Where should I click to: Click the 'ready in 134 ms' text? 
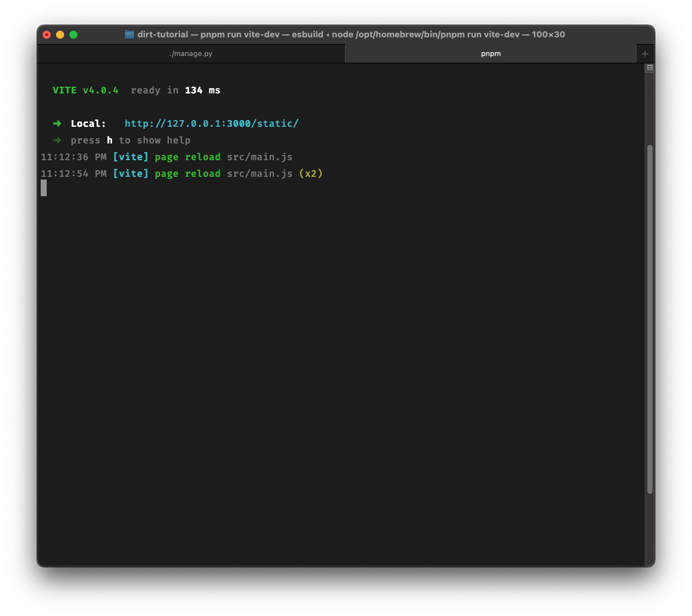pyautogui.click(x=176, y=90)
